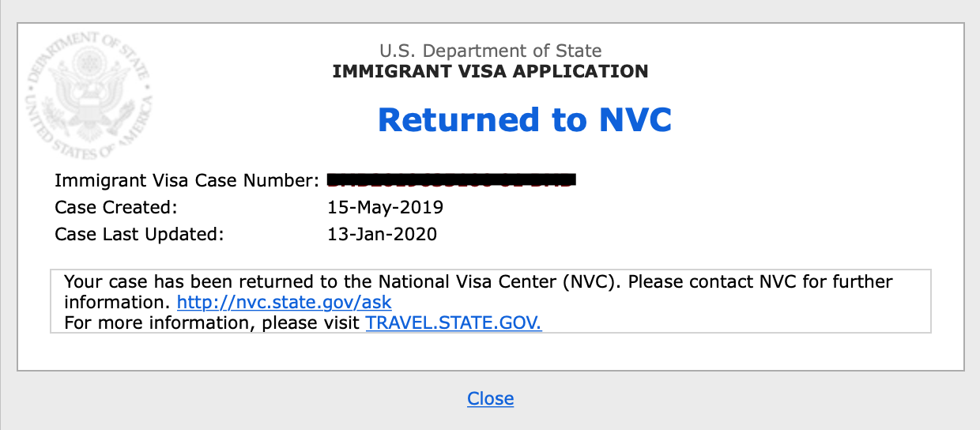Click the 'IMMIGRANT VISA APPLICATION' title
The height and width of the screenshot is (430, 980).
490,72
